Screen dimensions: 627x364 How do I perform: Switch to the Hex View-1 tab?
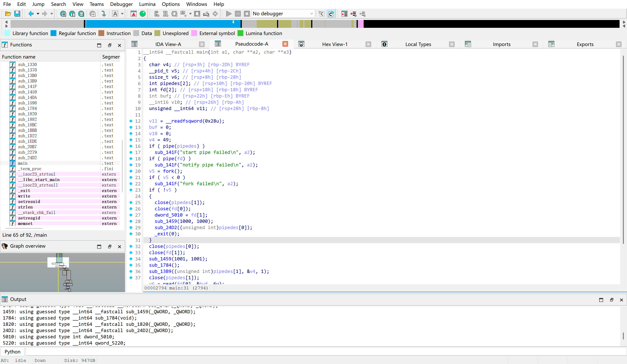point(335,44)
